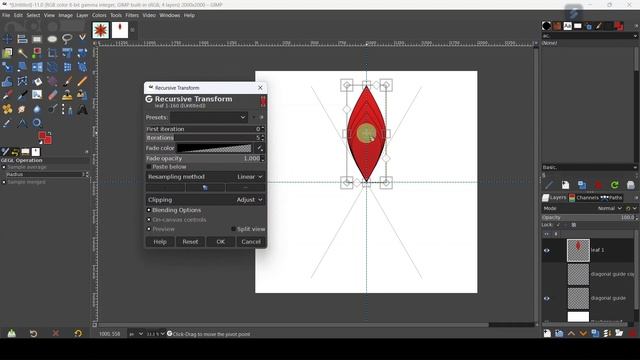Select the Color Picker eyedropper tool

tap(7, 123)
